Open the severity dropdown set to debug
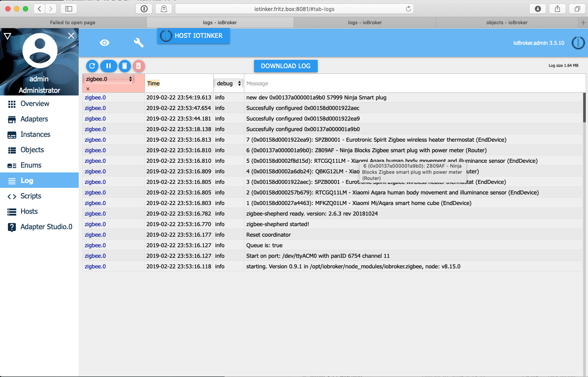 [x=228, y=83]
